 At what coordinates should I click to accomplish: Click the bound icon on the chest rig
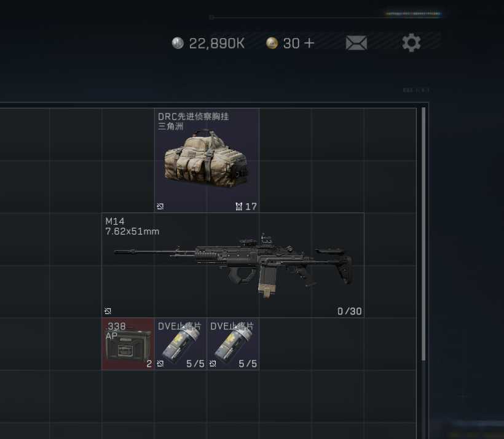160,206
